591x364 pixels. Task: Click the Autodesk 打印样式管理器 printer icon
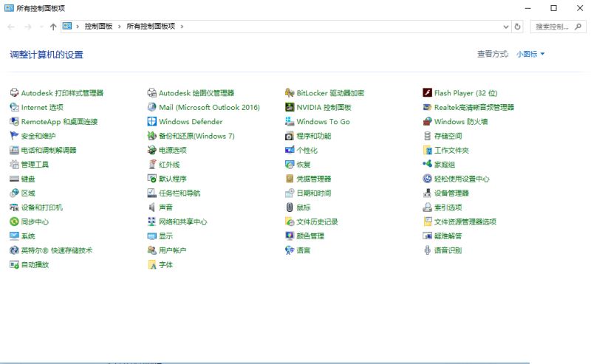coord(14,93)
